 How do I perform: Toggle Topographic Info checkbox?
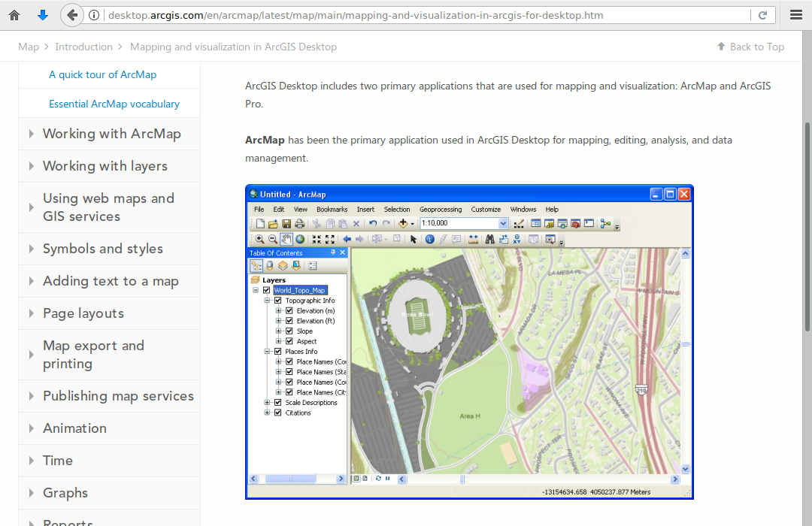(x=278, y=301)
